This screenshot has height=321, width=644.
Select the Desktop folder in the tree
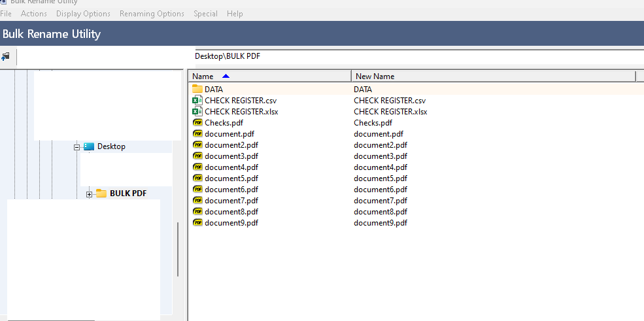point(111,146)
